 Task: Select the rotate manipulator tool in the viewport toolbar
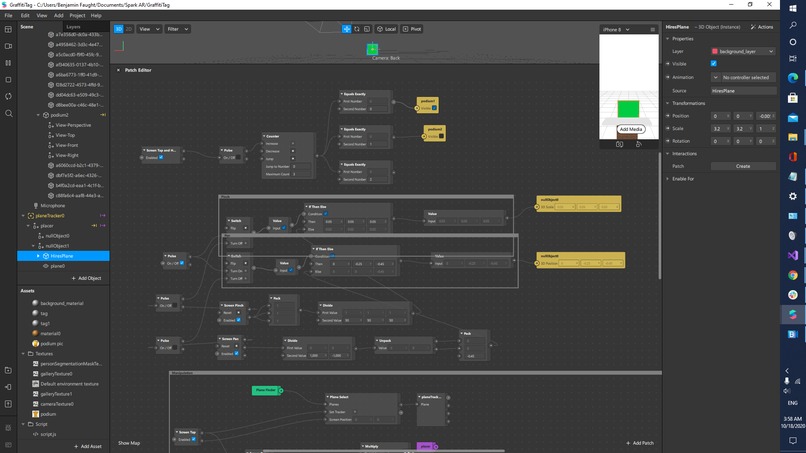(x=357, y=29)
